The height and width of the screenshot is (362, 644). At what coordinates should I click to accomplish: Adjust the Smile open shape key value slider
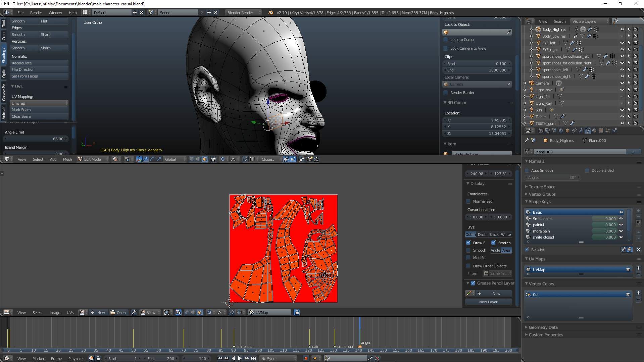[604, 219]
